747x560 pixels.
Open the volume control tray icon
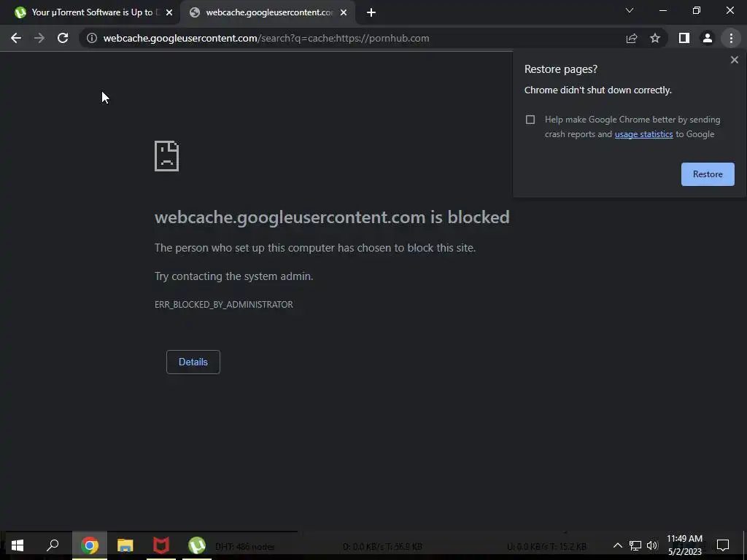pos(652,545)
